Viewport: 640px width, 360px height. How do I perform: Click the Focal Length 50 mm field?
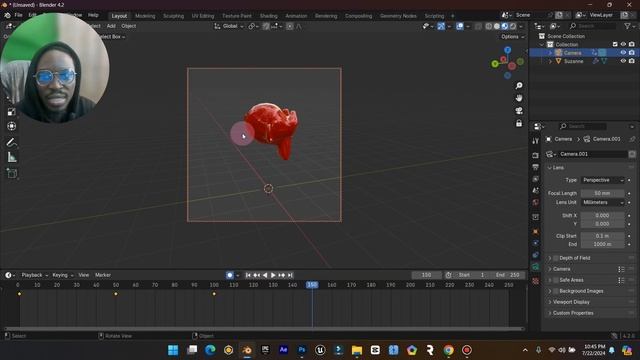pos(603,193)
